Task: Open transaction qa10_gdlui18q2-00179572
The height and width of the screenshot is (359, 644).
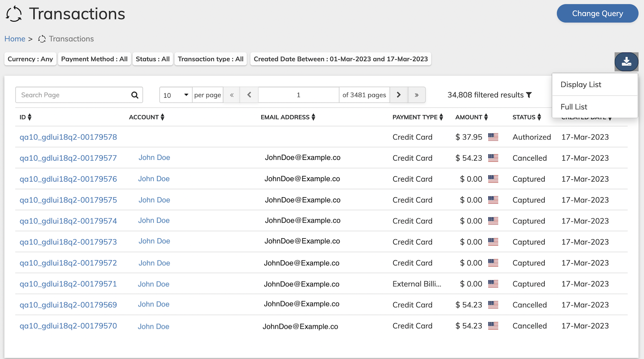Action: point(68,263)
